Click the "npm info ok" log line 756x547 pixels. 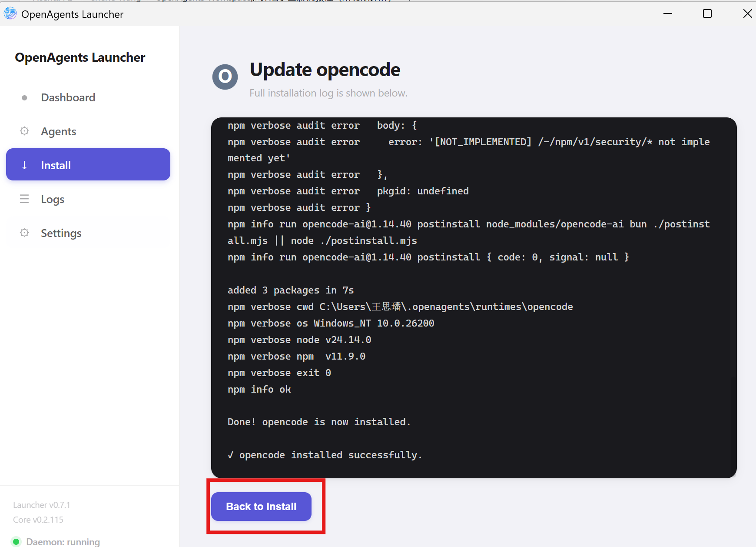coord(259,389)
